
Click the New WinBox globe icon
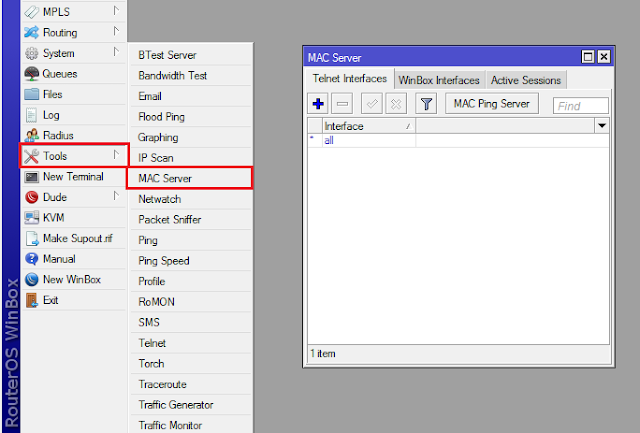coord(31,280)
